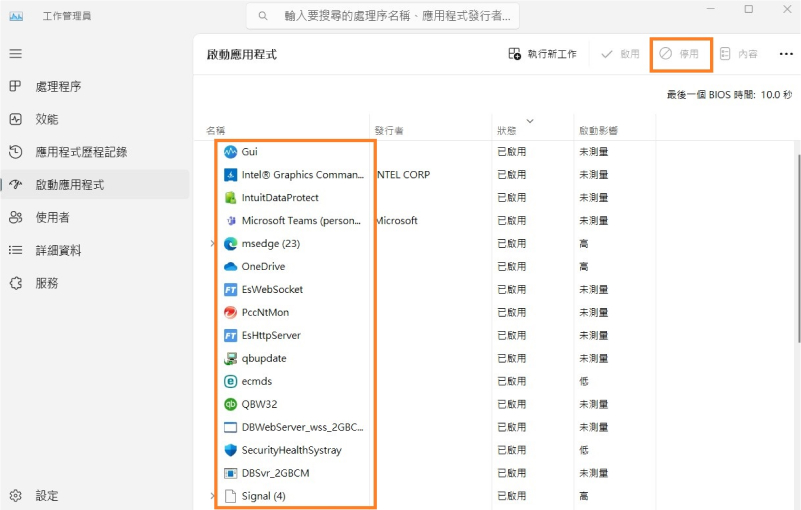Viewport: 801px width, 510px height.
Task: Select the msedge browser icon
Action: click(230, 243)
